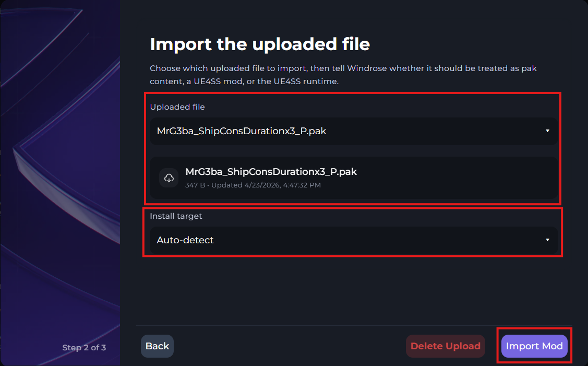Image resolution: width=588 pixels, height=366 pixels.
Task: Open the Uploaded file dropdown
Action: click(353, 131)
